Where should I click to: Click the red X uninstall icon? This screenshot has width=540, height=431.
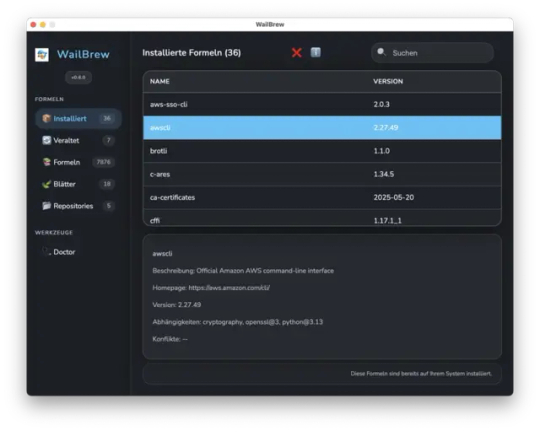(297, 53)
